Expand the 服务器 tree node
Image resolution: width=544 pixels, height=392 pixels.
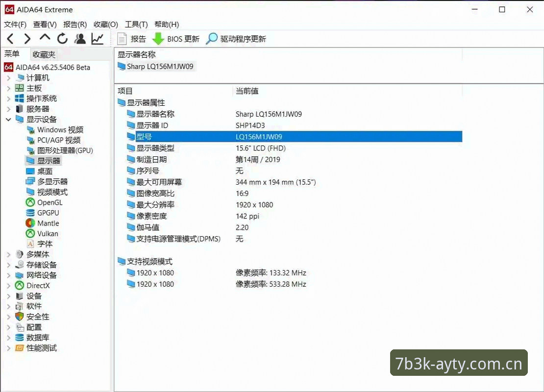click(9, 109)
